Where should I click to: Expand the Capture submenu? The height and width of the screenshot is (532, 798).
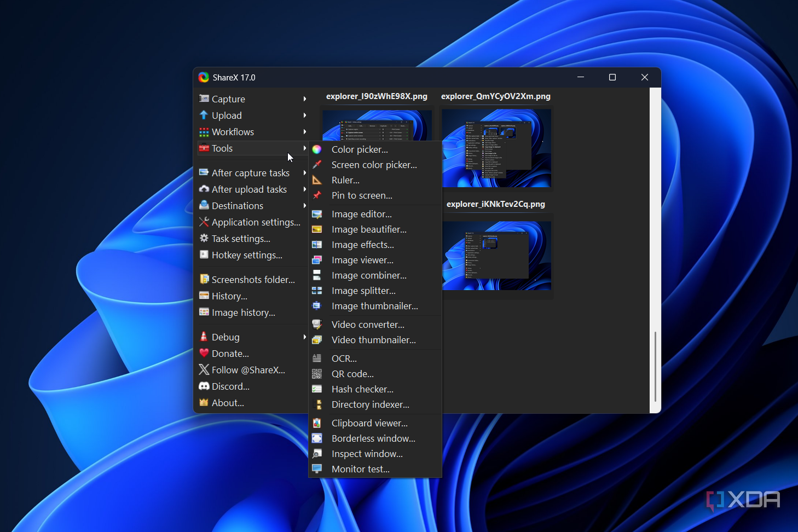(x=228, y=99)
